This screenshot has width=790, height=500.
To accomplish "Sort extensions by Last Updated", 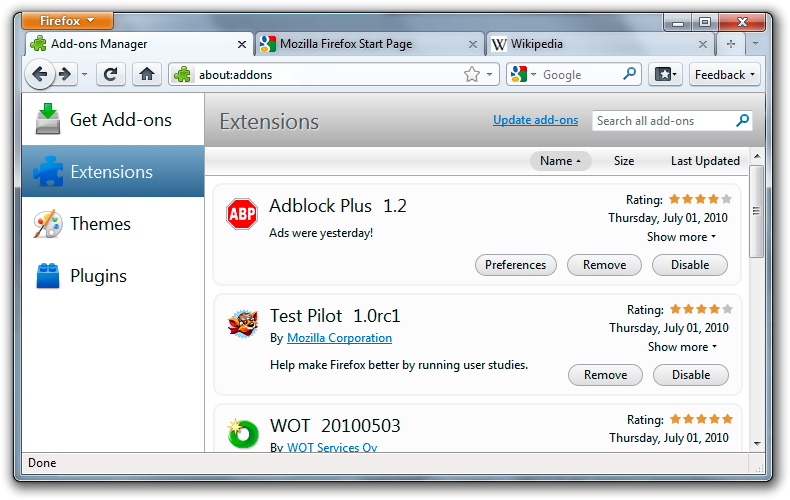I will pyautogui.click(x=705, y=161).
